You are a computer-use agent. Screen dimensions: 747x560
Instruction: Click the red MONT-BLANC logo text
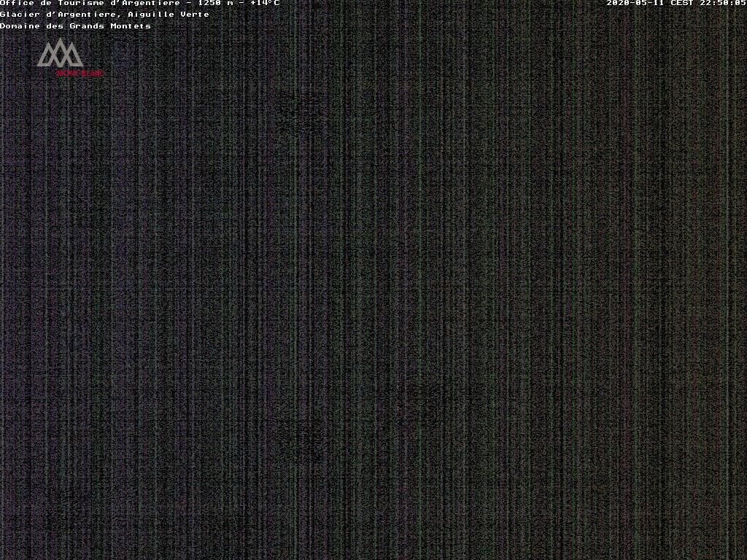pos(80,73)
